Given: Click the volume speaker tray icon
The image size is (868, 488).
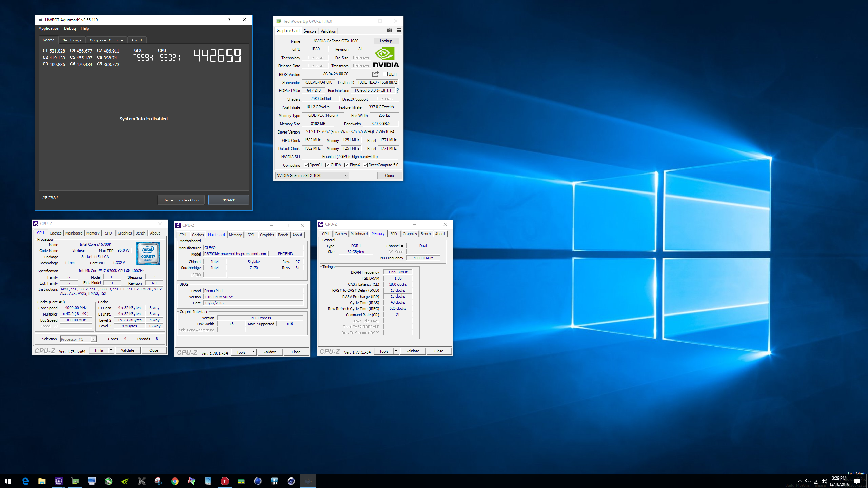Looking at the screenshot, I should pyautogui.click(x=824, y=481).
